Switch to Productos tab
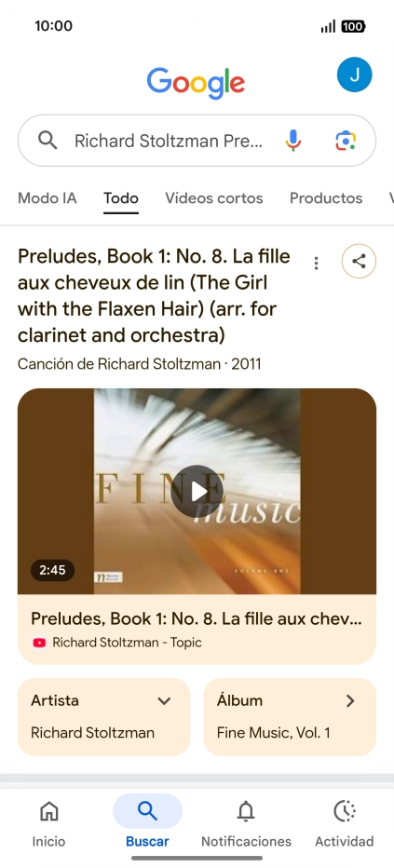This screenshot has height=868, width=394. (x=326, y=198)
